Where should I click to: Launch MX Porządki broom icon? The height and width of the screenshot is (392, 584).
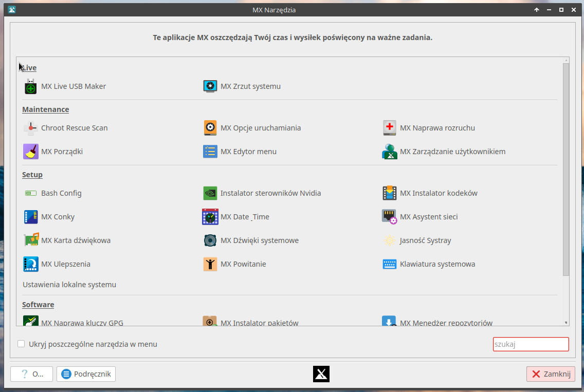pos(30,152)
